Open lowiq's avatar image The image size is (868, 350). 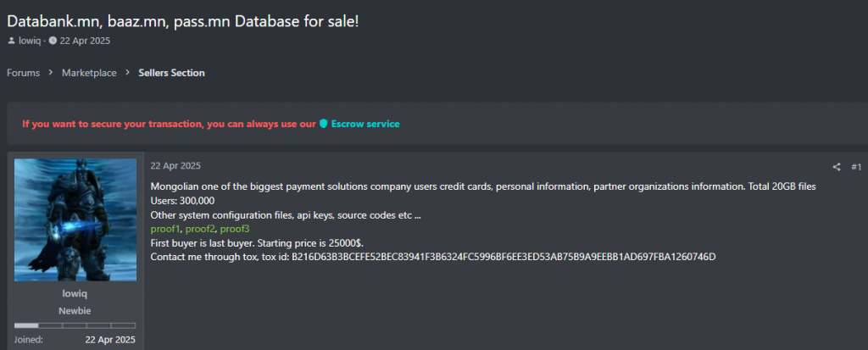[x=75, y=219]
